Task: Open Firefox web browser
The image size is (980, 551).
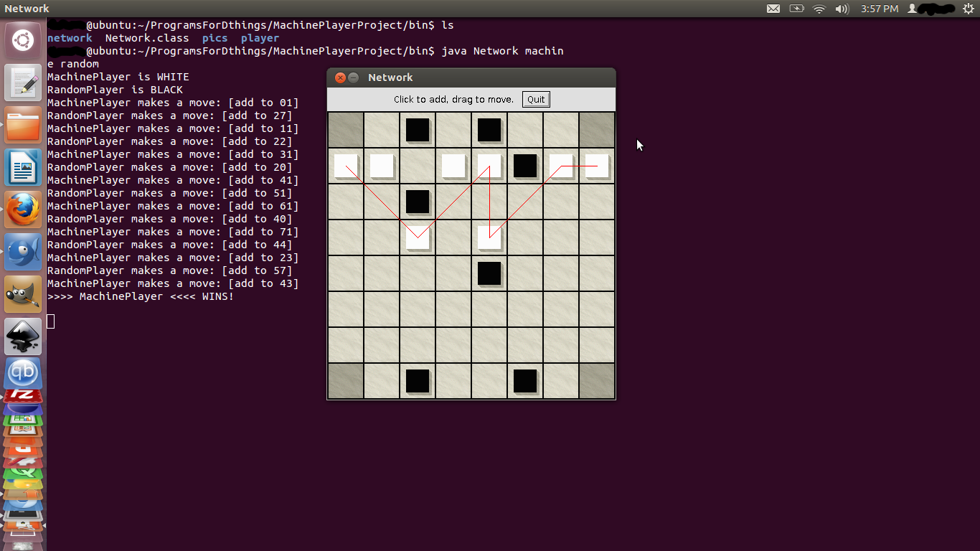Action: 23,210
